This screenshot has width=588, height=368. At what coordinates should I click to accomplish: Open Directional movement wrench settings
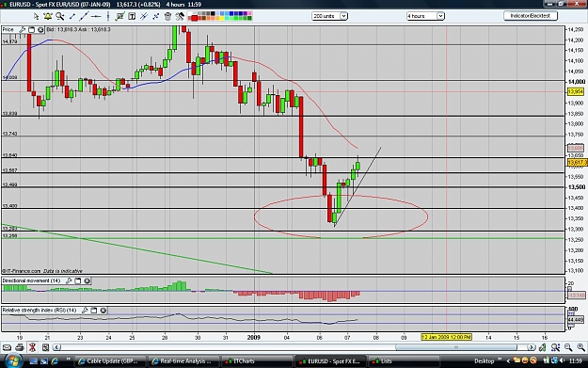pos(69,280)
